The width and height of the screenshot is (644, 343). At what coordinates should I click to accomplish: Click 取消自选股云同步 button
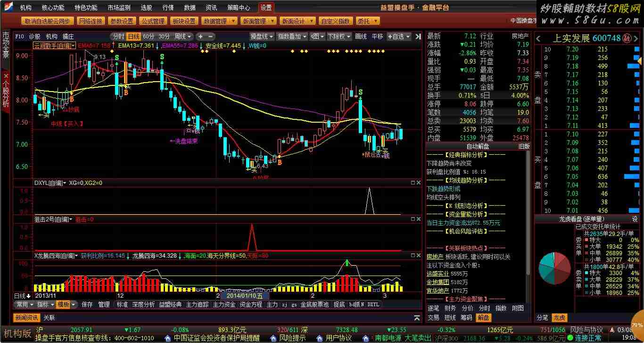pos(48,21)
